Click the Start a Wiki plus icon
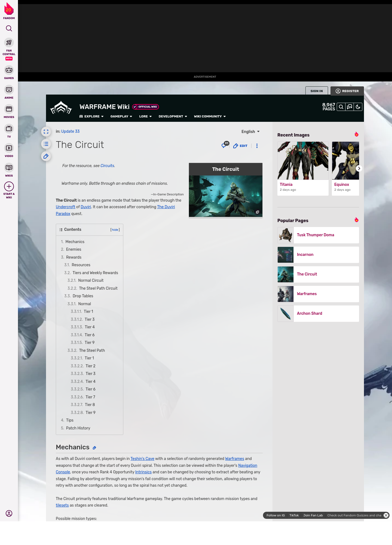 [x=9, y=186]
